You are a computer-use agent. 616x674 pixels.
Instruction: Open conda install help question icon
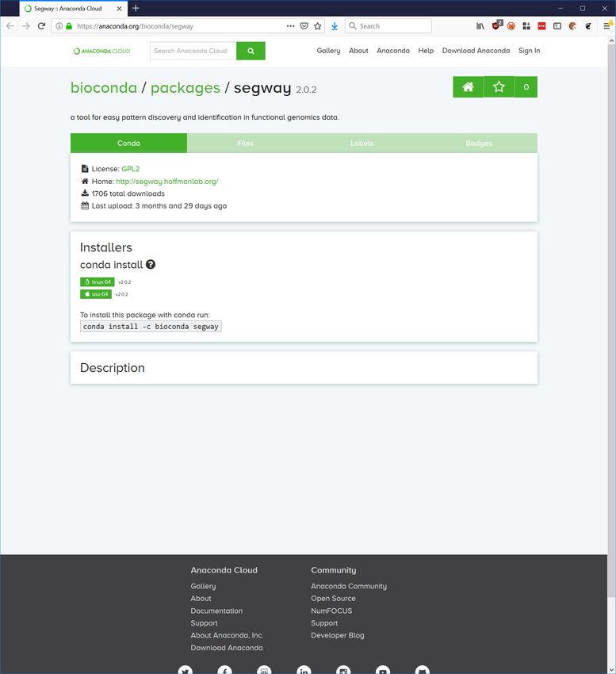tap(151, 264)
